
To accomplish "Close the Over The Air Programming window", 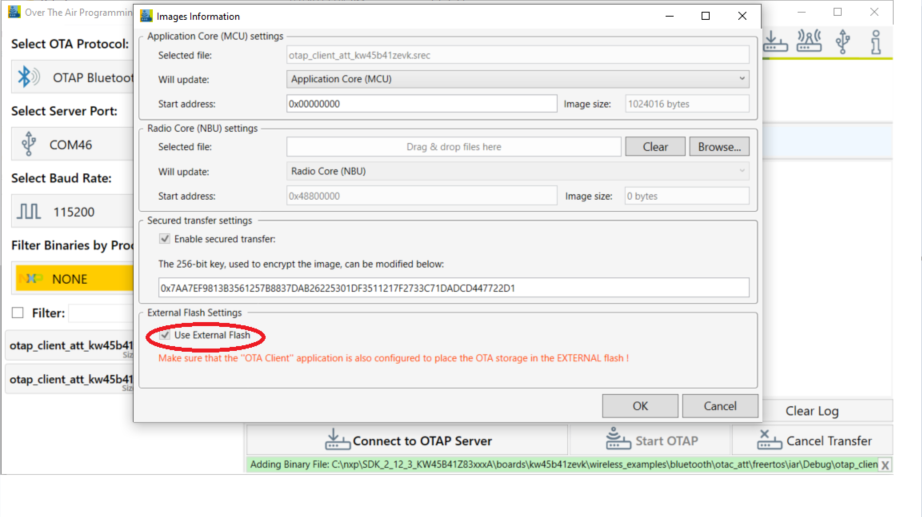I will tap(874, 12).
